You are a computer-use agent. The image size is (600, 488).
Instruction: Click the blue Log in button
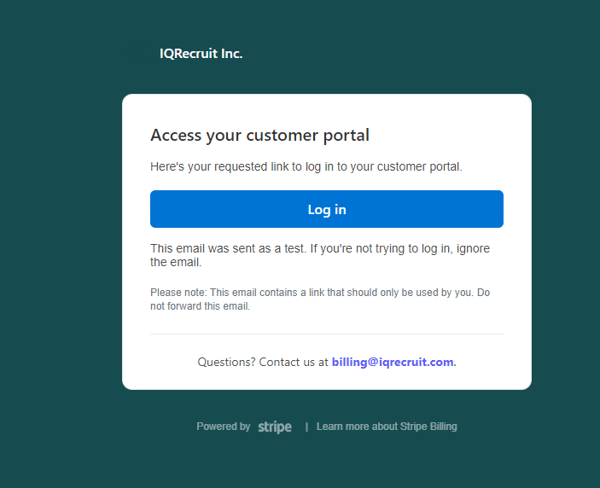coord(326,209)
